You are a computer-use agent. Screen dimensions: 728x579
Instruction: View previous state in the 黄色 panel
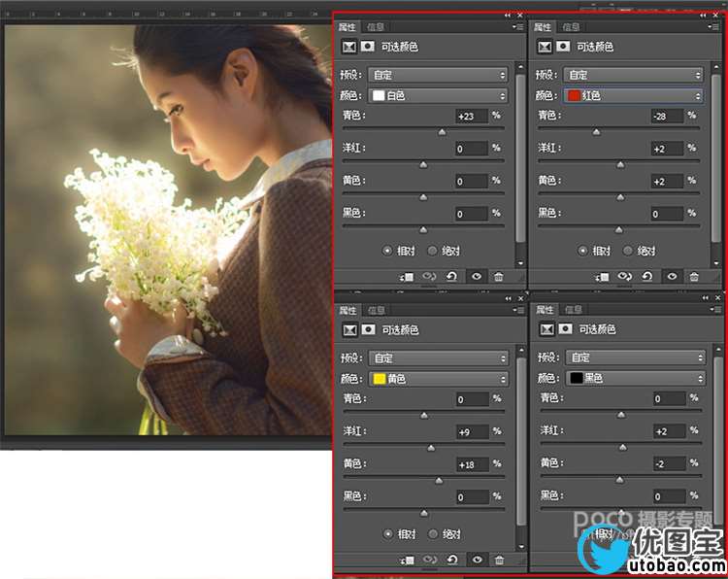pyautogui.click(x=429, y=560)
